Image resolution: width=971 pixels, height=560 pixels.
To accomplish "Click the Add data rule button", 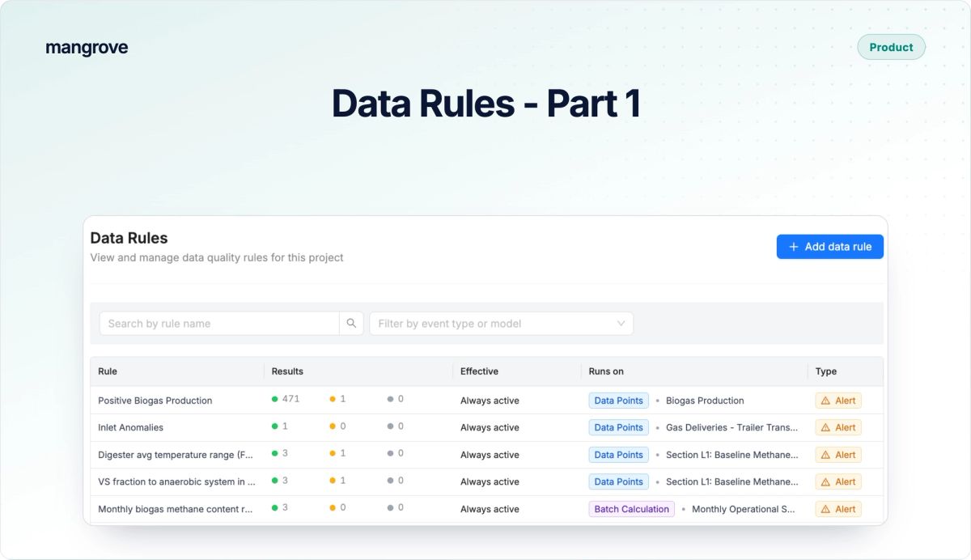I will point(829,247).
